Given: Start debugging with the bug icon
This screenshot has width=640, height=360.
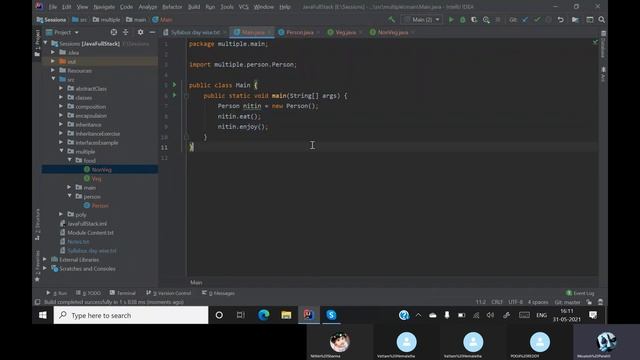Looking at the screenshot, I should point(462,20).
